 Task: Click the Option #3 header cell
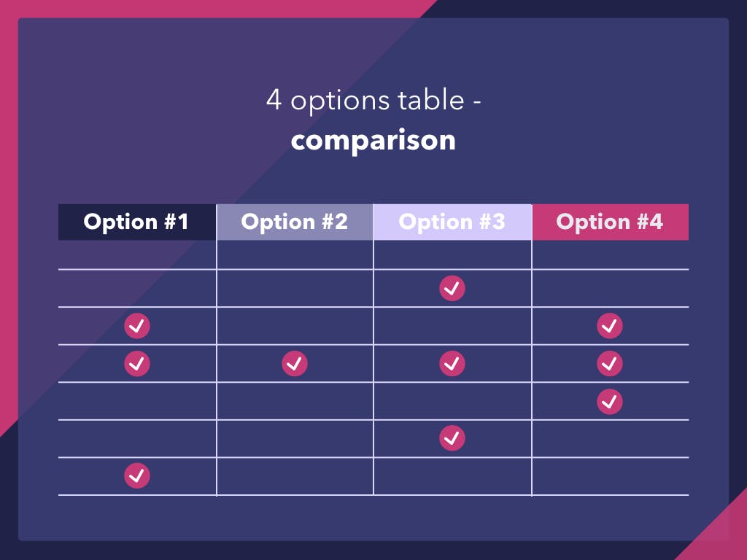[452, 222]
